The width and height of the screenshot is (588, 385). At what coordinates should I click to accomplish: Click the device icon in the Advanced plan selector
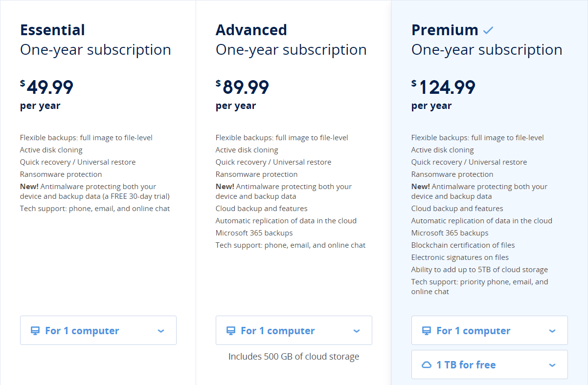click(x=231, y=330)
